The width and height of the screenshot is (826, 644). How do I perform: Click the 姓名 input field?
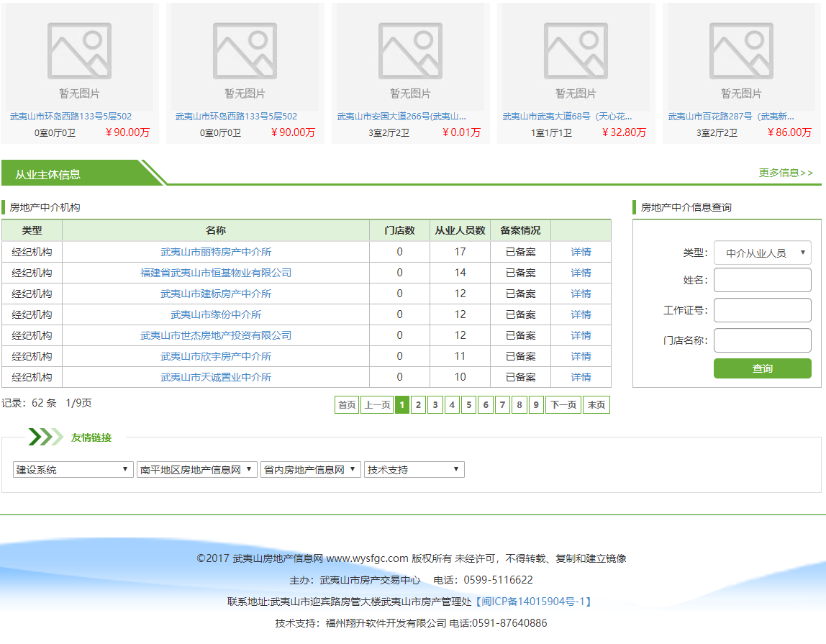pos(762,280)
